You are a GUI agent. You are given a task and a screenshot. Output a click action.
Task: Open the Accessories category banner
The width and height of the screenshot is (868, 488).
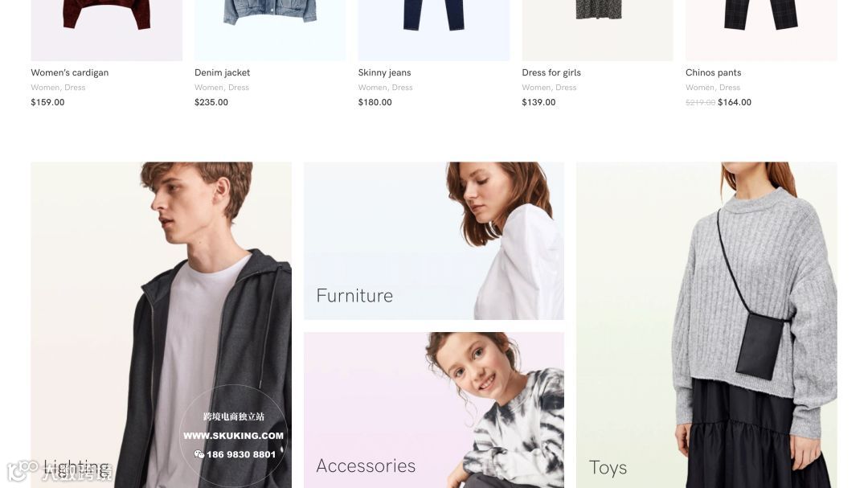[x=433, y=410]
